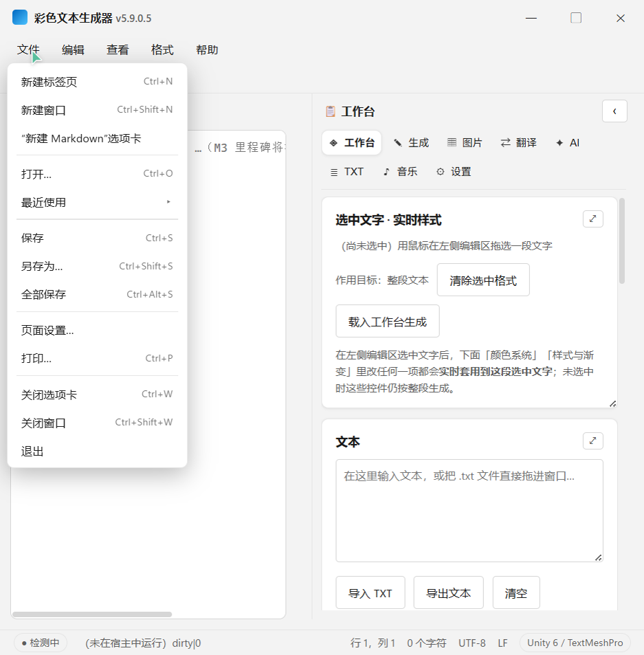
Task: Click the clipboard icon beside 工作台 heading
Action: point(331,111)
